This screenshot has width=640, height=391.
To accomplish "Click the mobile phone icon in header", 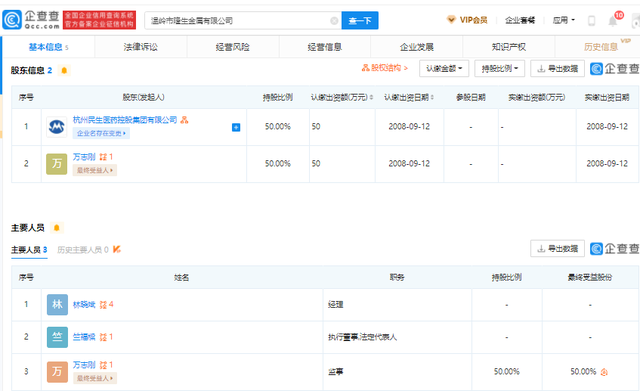I will (x=591, y=20).
